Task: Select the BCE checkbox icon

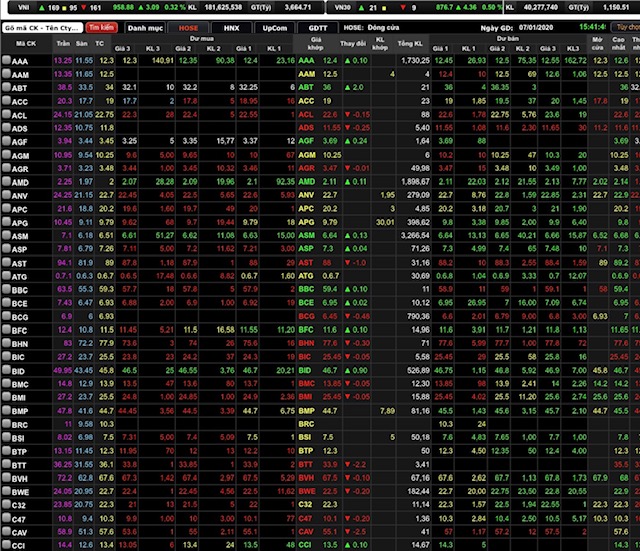Action: [6, 303]
